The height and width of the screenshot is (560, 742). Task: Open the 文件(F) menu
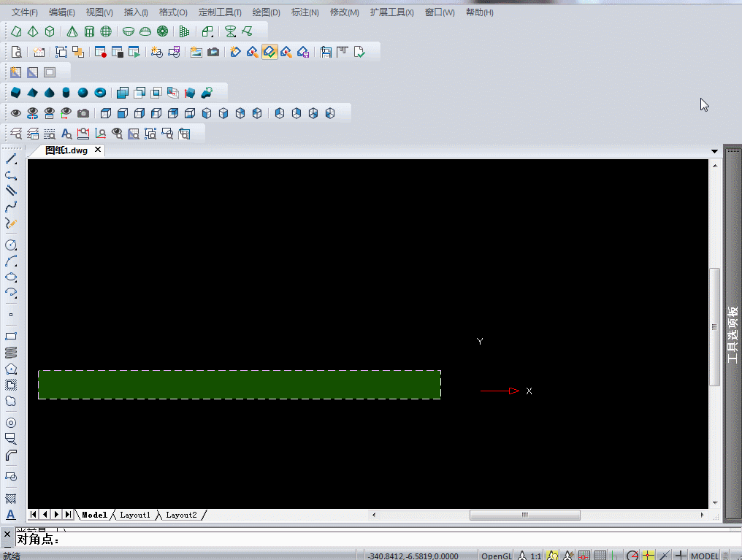pos(25,12)
